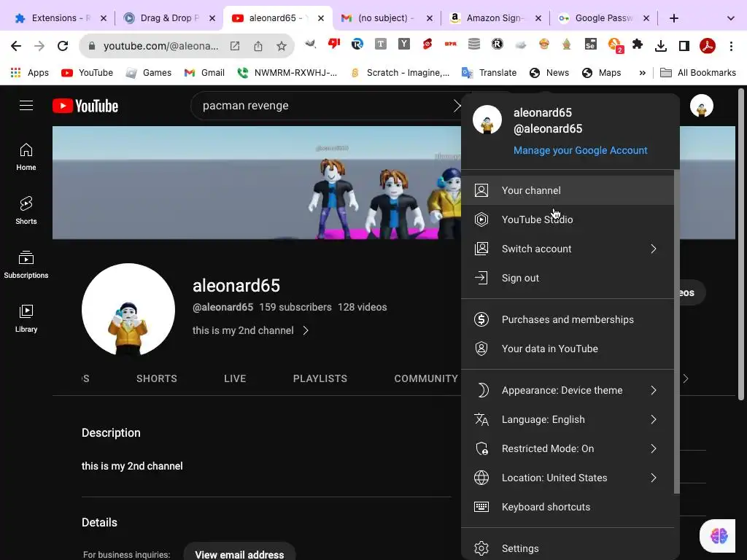The image size is (747, 560).
Task: Open the Extensions puzzle piece menu
Action: (638, 44)
